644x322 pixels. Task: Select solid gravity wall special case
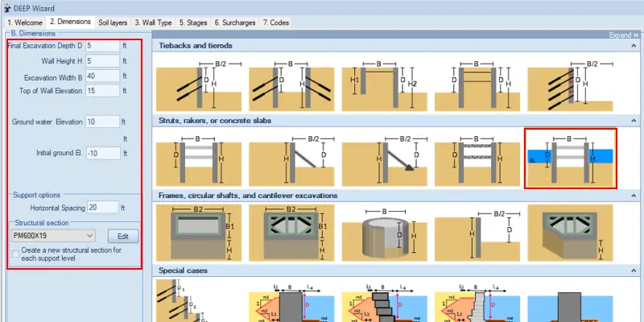pyautogui.click(x=291, y=302)
